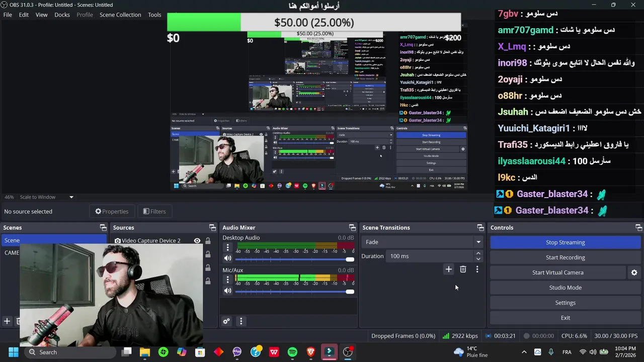Viewport: 644px width, 362px height.
Task: Open the Tools menu
Action: pyautogui.click(x=154, y=15)
